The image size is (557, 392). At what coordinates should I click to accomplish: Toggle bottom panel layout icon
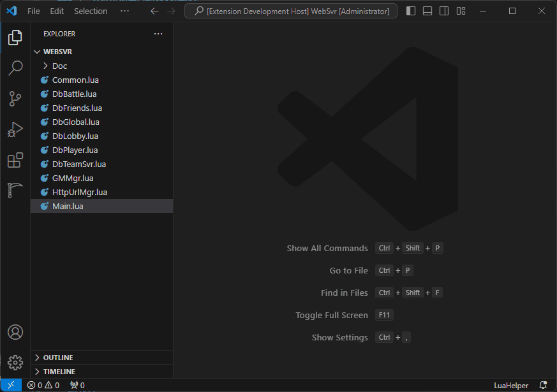click(x=427, y=11)
